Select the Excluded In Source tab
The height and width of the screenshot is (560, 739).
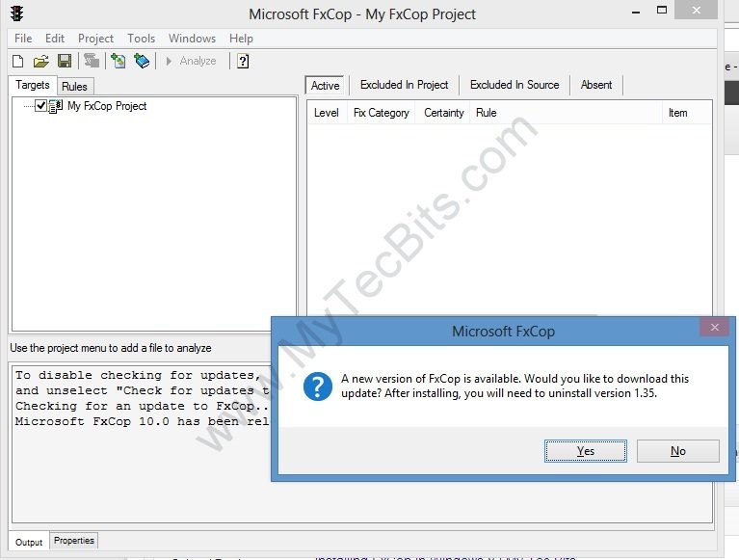coord(515,85)
